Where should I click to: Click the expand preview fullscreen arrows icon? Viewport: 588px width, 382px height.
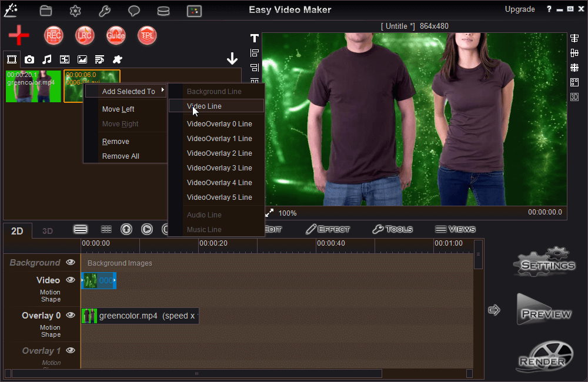(x=269, y=213)
